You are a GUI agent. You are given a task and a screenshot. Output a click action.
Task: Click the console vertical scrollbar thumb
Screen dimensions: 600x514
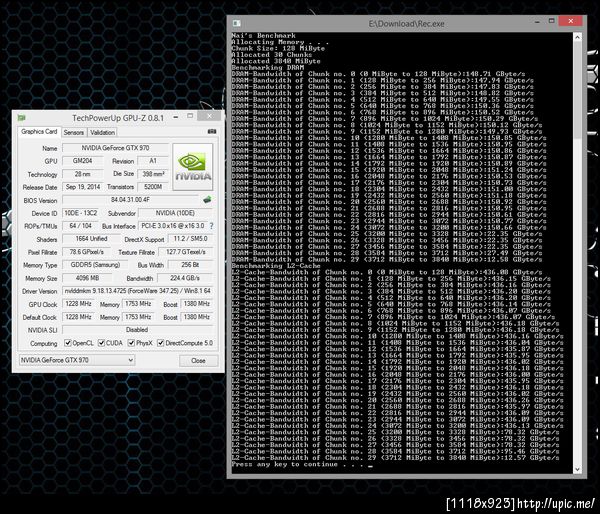(x=577, y=90)
